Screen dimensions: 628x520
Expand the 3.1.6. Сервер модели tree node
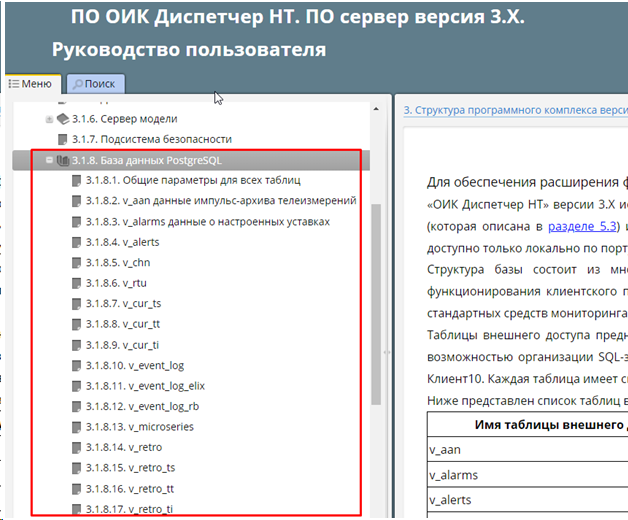tap(48, 119)
